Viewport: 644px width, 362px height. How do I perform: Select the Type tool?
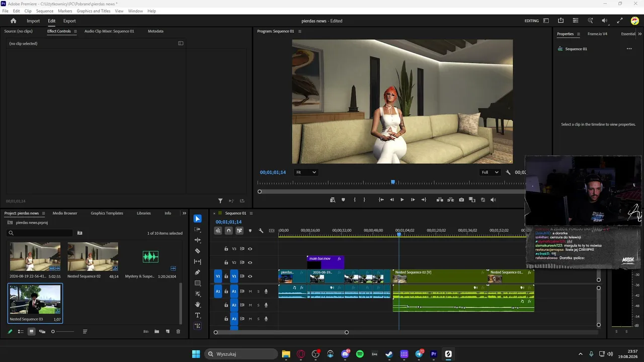click(x=198, y=315)
